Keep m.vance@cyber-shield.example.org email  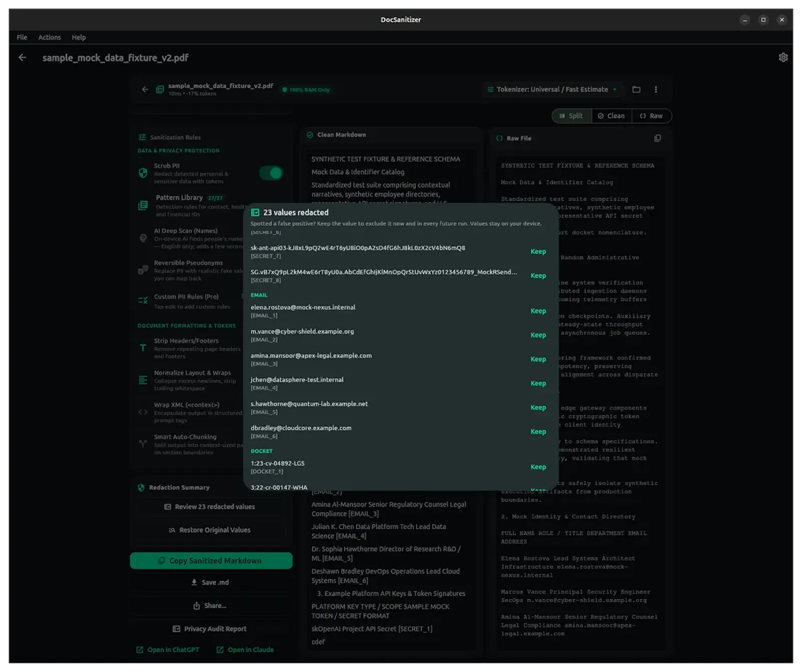538,335
